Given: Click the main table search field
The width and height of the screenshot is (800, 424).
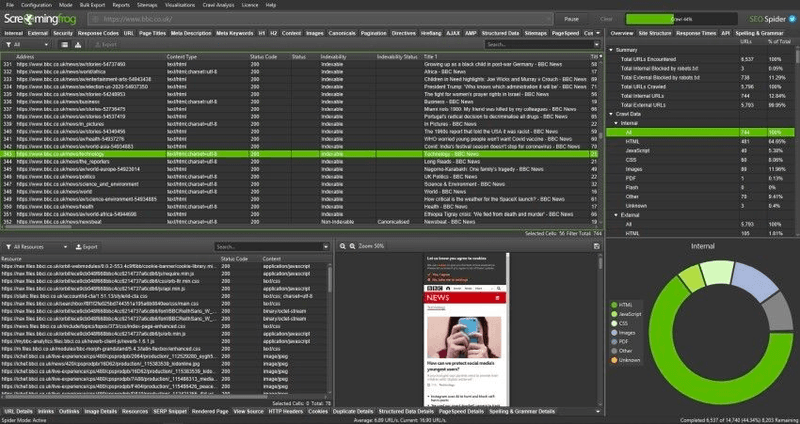Looking at the screenshot, I should click(539, 45).
